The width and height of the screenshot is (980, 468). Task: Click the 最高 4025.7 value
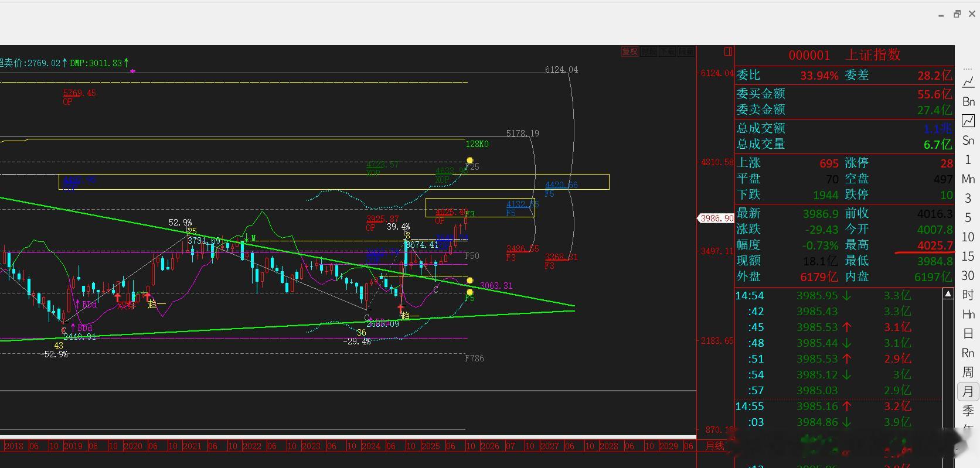pyautogui.click(x=935, y=245)
